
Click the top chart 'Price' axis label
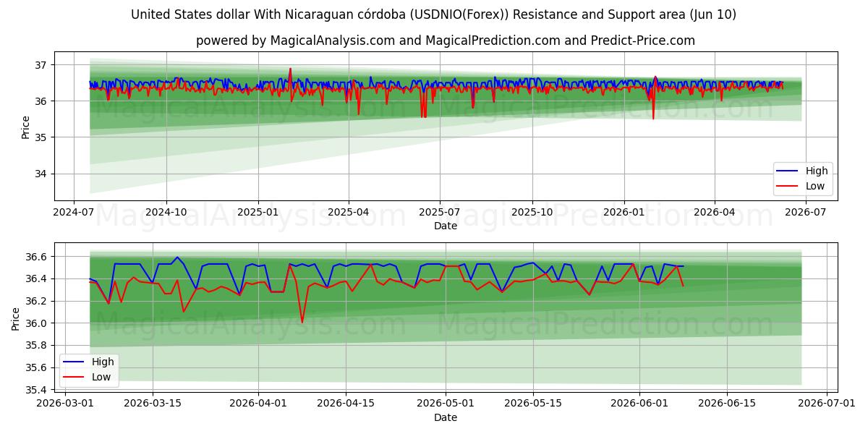(26, 127)
